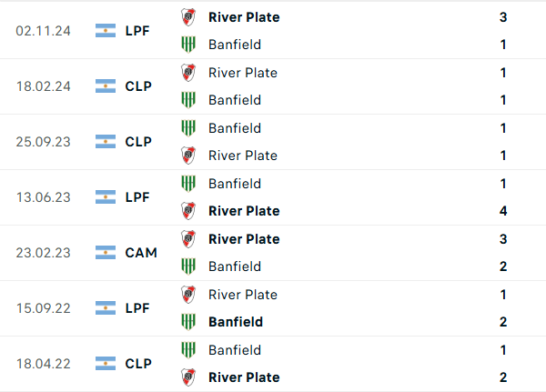Click River Plate crest in 23.02.23 match
This screenshot has height=392, width=546.
tap(188, 238)
